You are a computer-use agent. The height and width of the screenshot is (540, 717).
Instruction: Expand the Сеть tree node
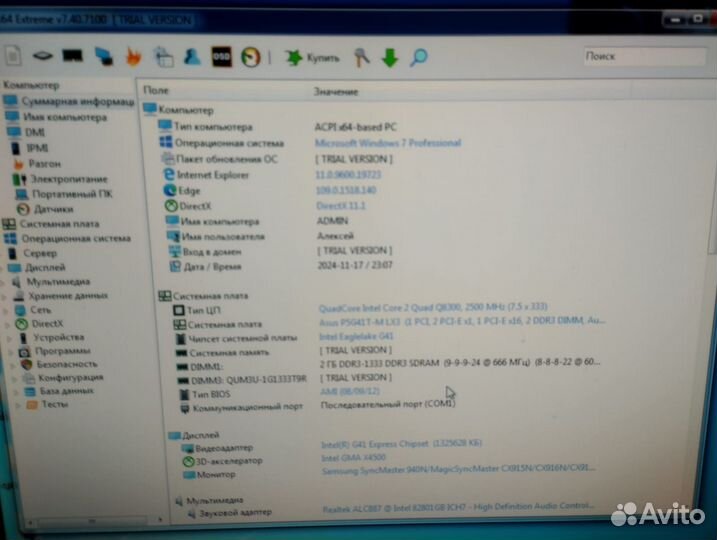pyautogui.click(x=5, y=310)
